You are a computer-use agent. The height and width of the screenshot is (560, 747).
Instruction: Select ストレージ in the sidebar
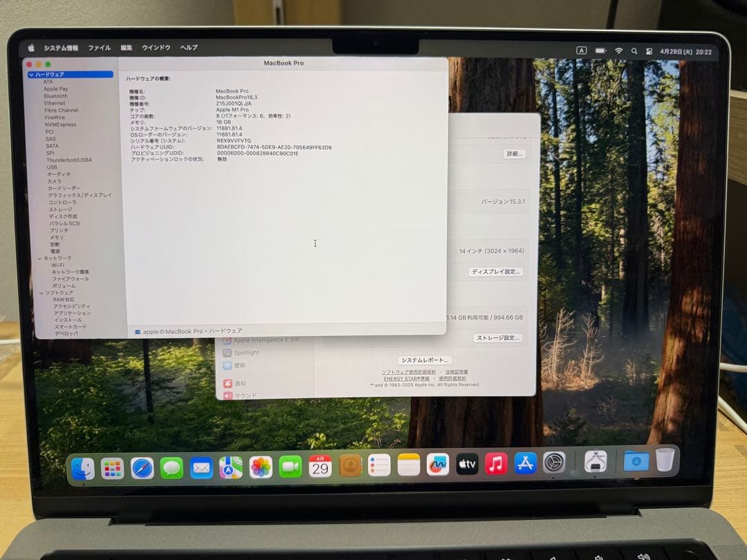pos(60,209)
